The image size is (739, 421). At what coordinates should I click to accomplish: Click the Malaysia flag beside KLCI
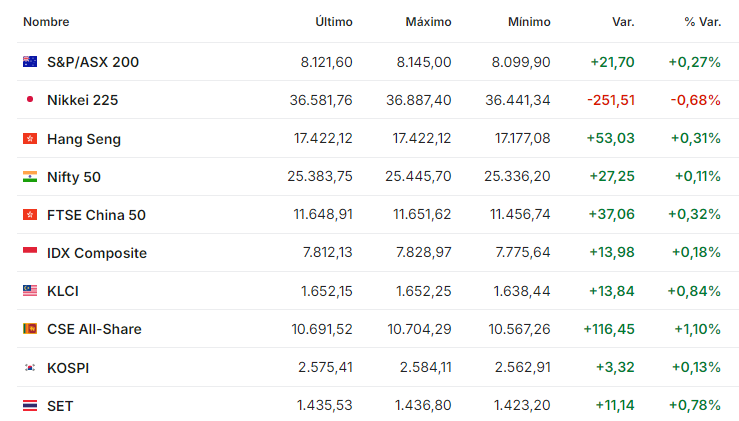pyautogui.click(x=30, y=290)
